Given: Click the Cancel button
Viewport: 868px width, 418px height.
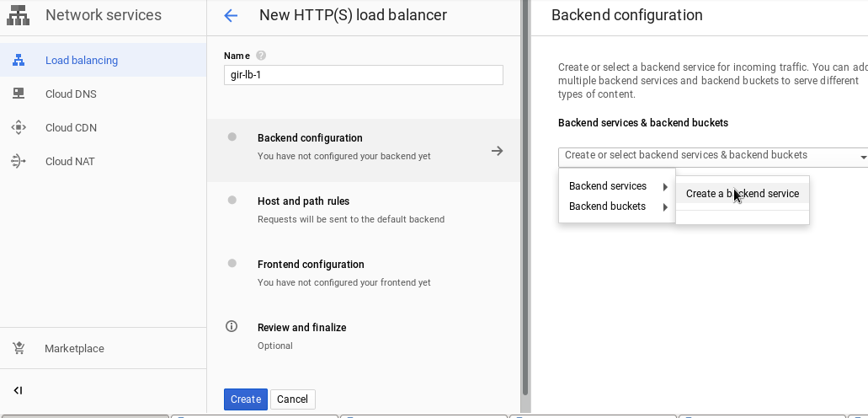Looking at the screenshot, I should tap(293, 399).
